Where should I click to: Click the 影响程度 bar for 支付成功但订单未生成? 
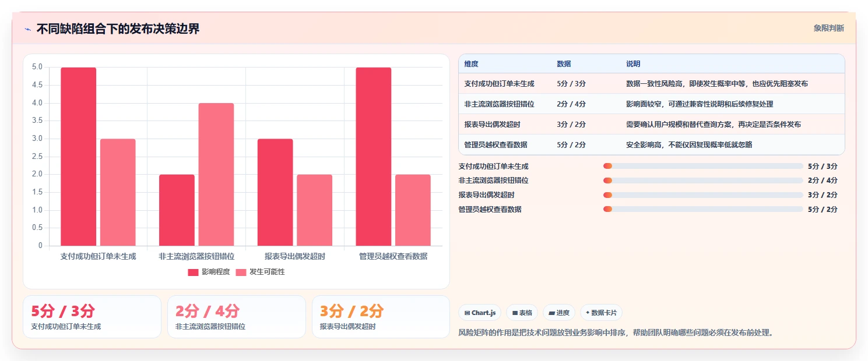(x=79, y=157)
